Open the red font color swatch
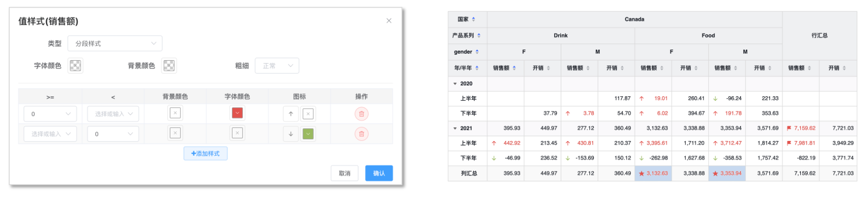The width and height of the screenshot is (868, 198). point(237,113)
